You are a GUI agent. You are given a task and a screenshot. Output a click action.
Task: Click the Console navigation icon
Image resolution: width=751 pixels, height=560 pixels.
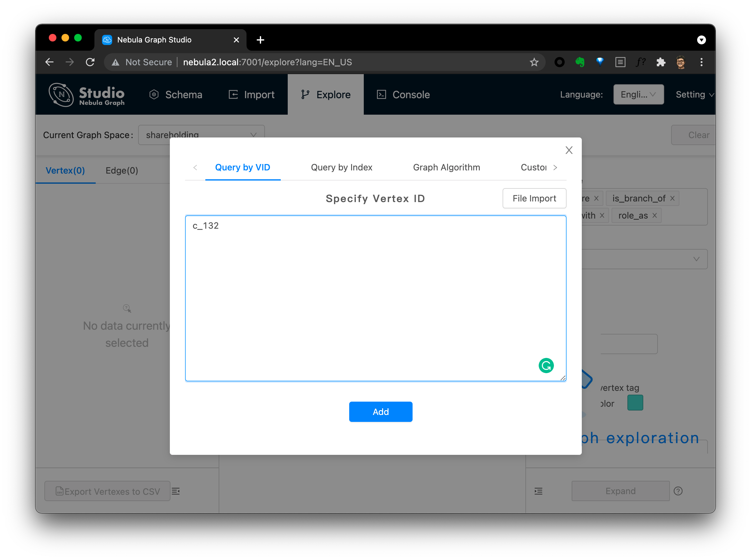[382, 95]
